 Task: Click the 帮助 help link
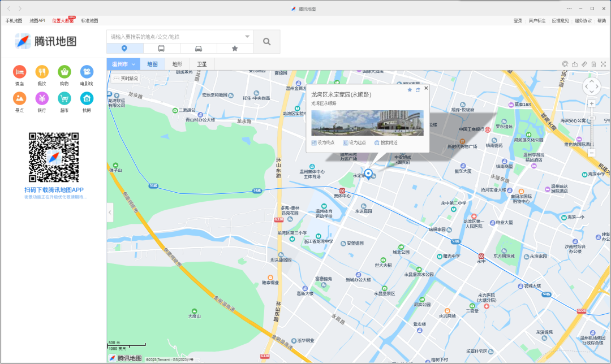(x=602, y=21)
